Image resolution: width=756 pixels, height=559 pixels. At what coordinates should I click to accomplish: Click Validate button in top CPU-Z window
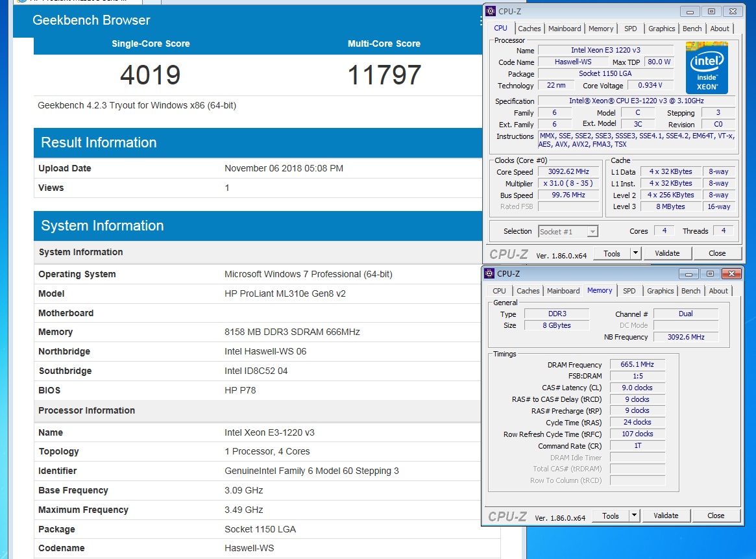click(667, 253)
